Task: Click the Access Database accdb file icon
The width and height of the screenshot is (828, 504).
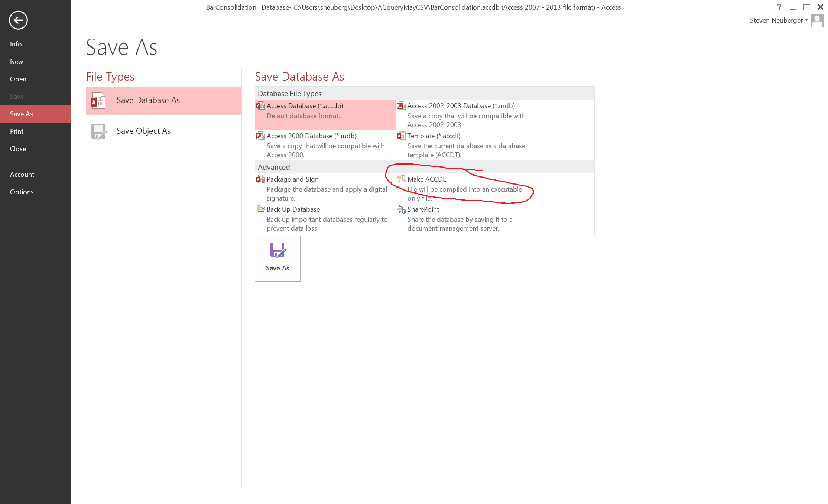Action: 260,106
